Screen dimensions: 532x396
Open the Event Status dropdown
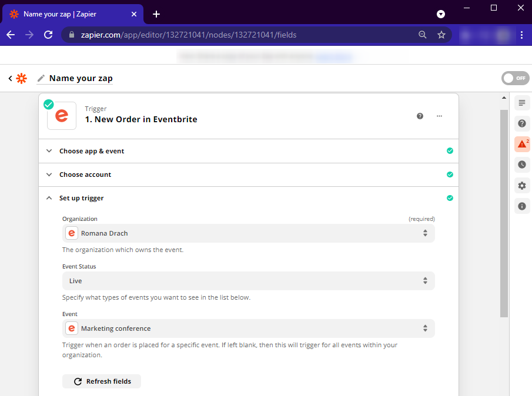click(248, 281)
